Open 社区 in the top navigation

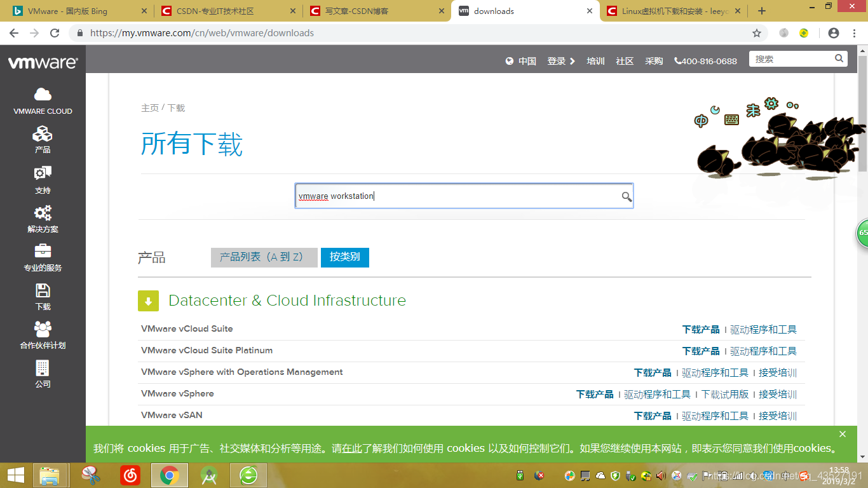coord(625,61)
